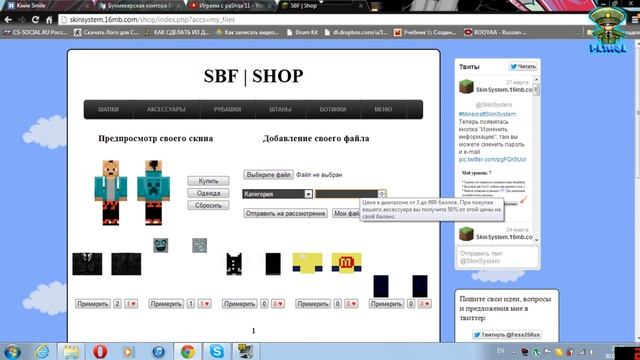Launch Internet Explorer from the taskbar
The width and height of the screenshot is (640, 360).
click(42, 351)
